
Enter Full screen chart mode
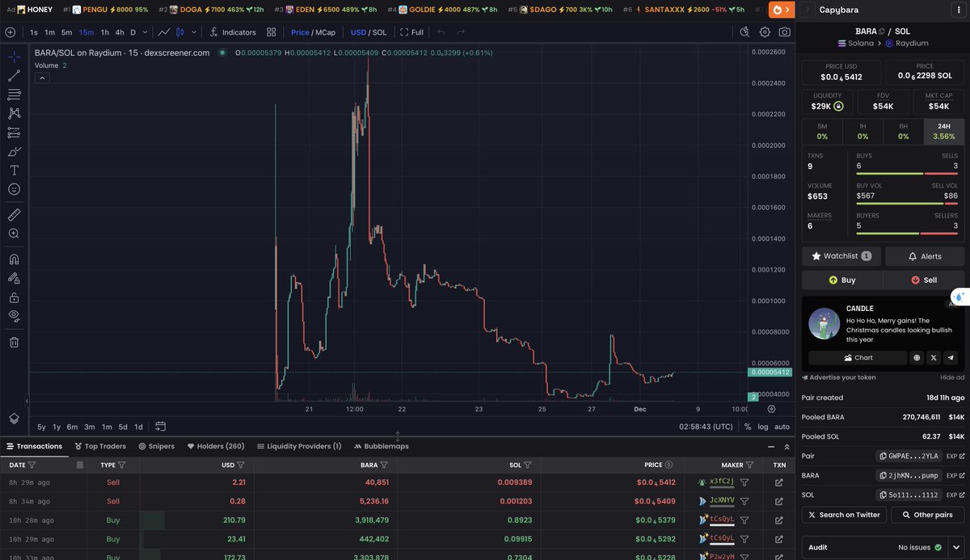[411, 32]
